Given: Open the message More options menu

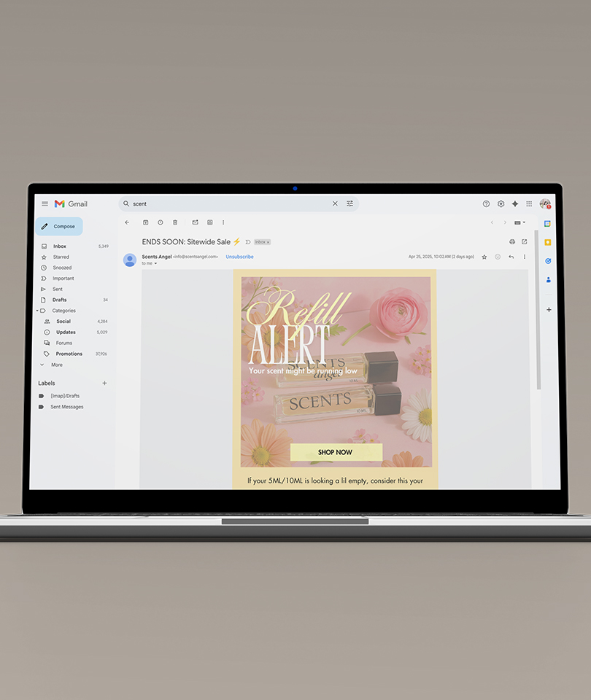Looking at the screenshot, I should click(x=525, y=257).
